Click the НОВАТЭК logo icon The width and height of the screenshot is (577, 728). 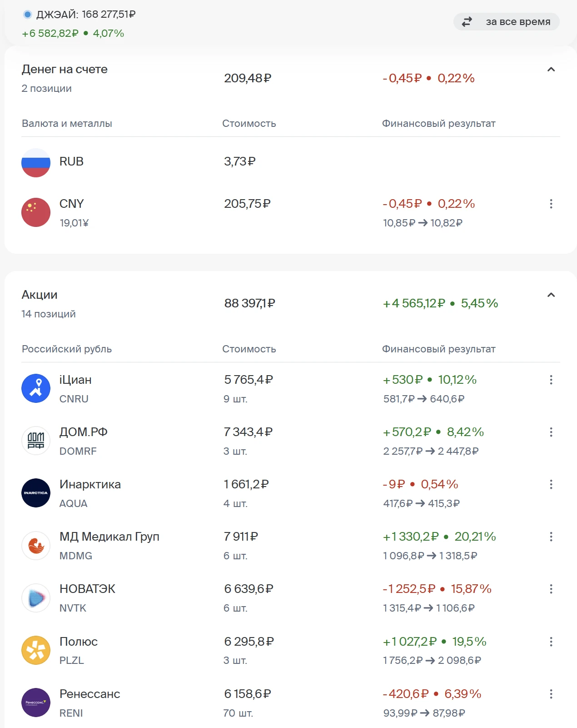[36, 598]
